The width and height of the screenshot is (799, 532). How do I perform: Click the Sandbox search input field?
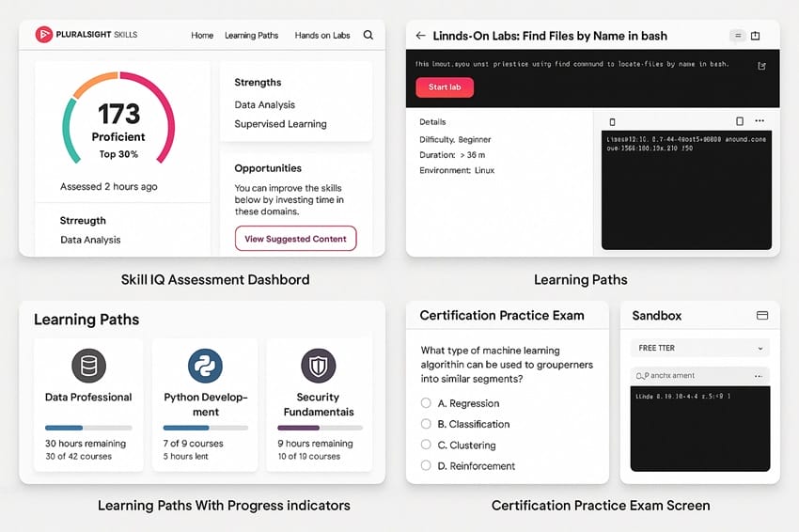(699, 376)
